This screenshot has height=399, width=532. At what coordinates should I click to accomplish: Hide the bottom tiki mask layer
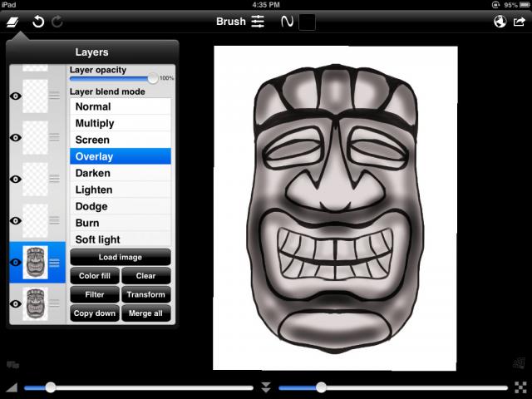14,304
